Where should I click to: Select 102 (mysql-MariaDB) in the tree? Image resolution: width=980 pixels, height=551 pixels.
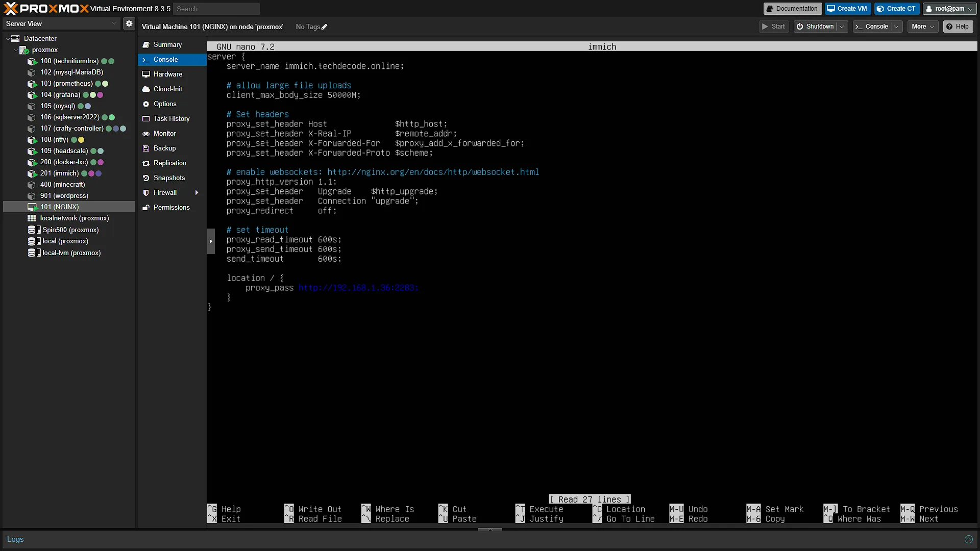click(71, 72)
